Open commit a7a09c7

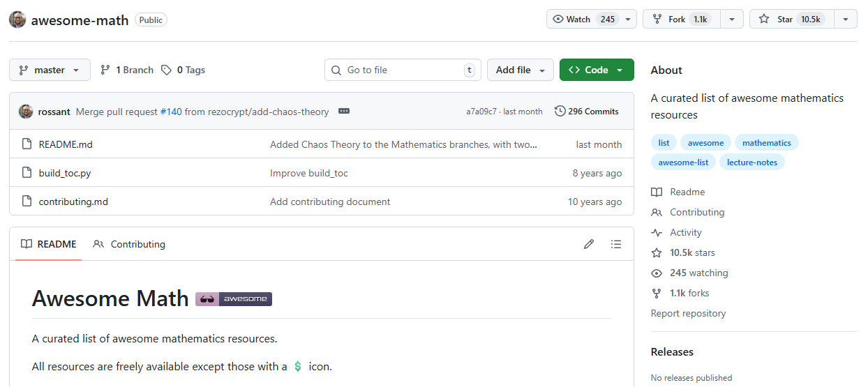(481, 112)
